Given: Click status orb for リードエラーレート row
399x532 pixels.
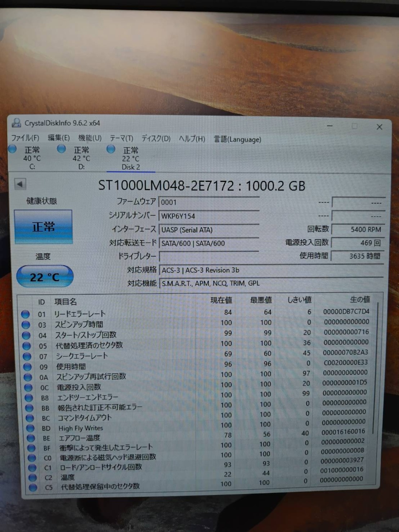Looking at the screenshot, I should 25,314.
